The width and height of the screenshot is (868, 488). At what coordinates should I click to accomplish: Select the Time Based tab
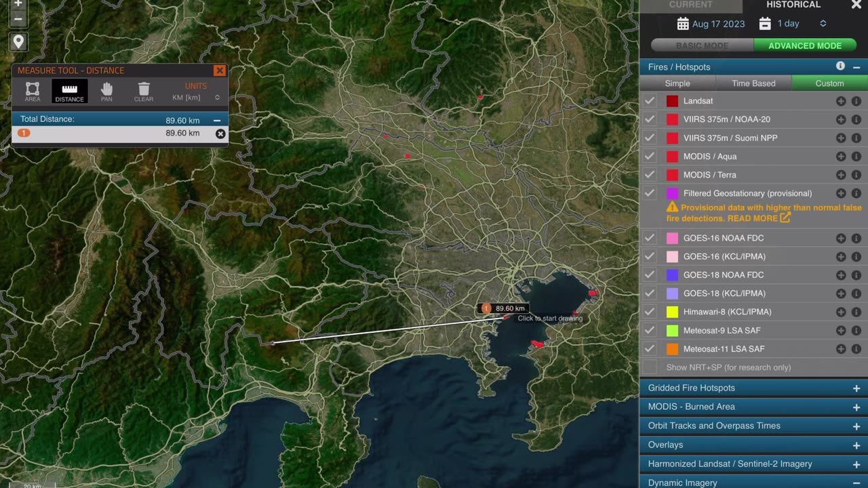[753, 83]
